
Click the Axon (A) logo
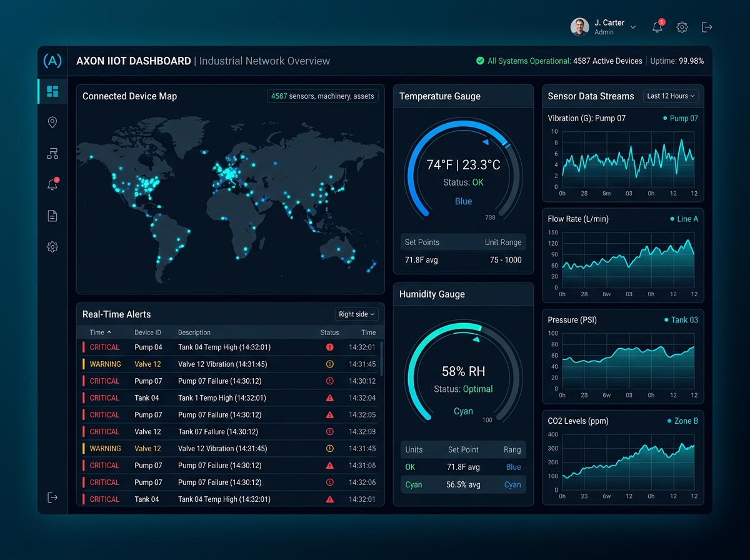[x=52, y=61]
